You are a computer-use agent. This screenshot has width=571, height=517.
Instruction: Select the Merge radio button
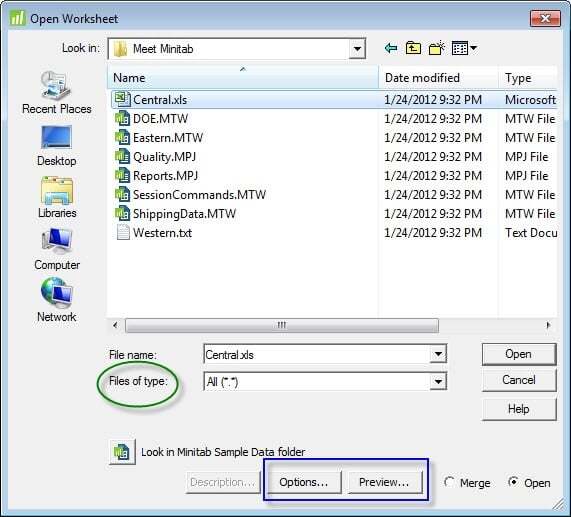(449, 482)
